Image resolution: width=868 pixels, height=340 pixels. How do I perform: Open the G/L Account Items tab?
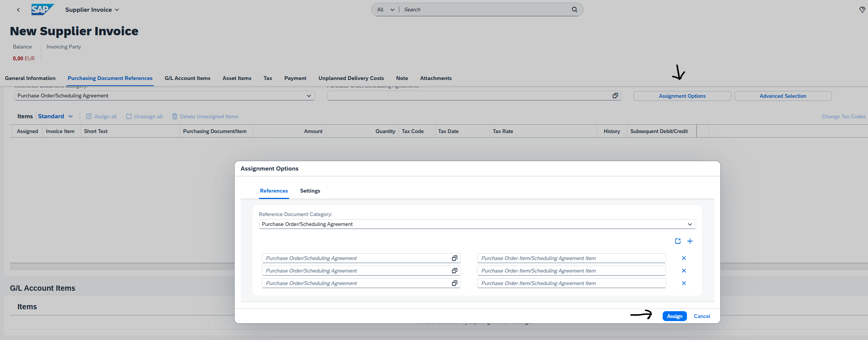[187, 78]
